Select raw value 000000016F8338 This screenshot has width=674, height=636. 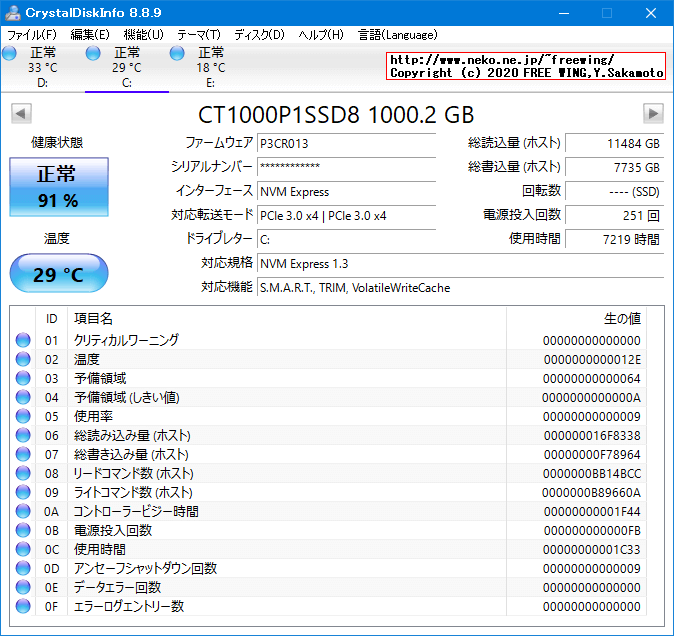[592, 436]
